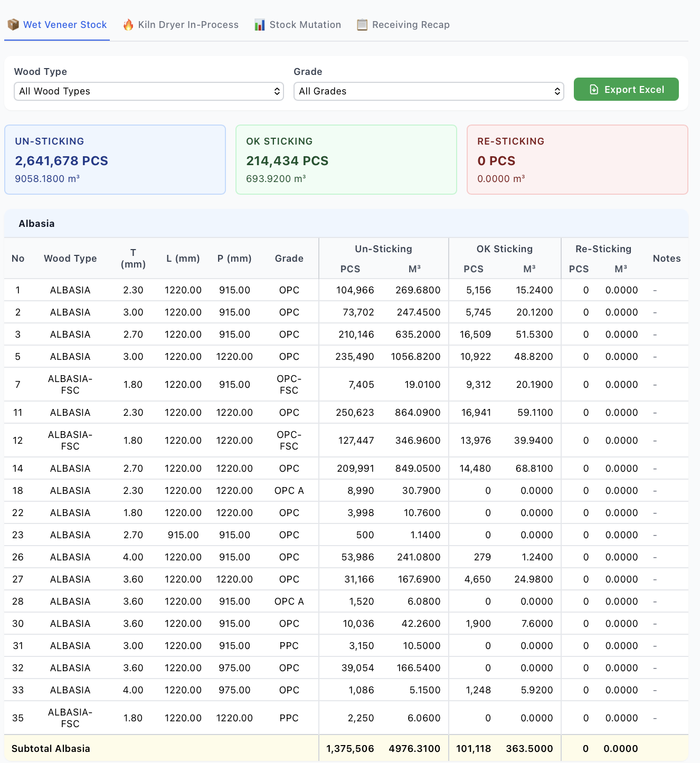
Task: Click the clipboard icon for Receiving Recap
Action: (x=362, y=25)
